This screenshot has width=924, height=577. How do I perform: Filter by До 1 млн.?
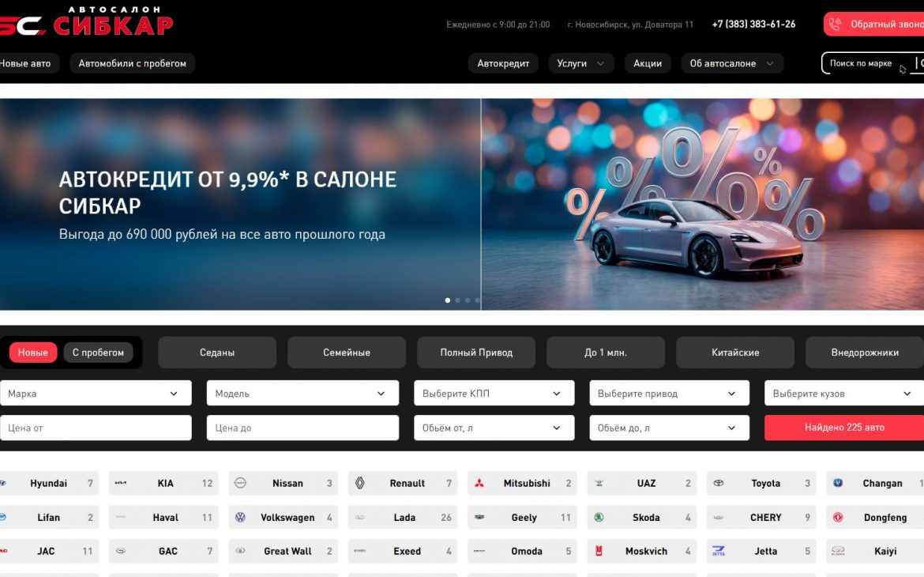coord(606,353)
